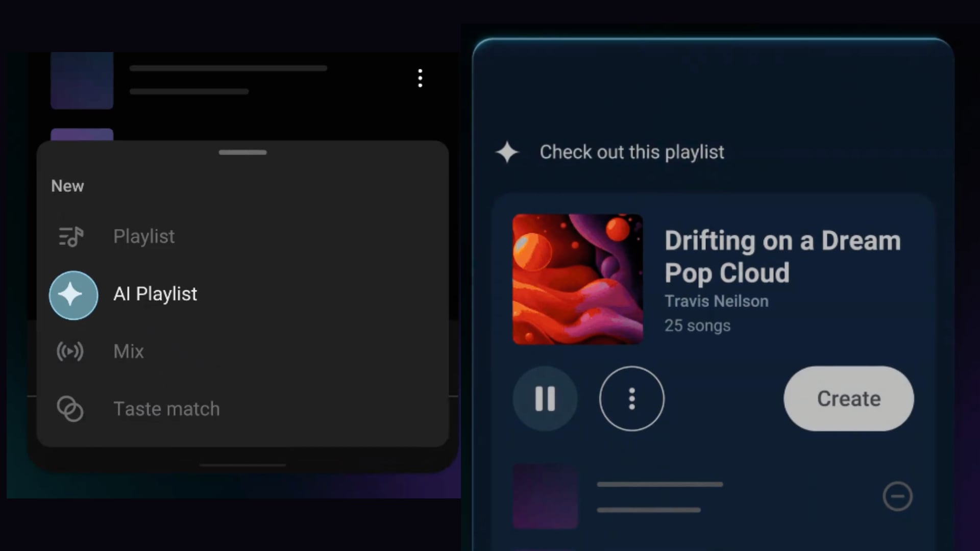This screenshot has width=980, height=551.
Task: Pause the playlist playback
Action: 545,398
